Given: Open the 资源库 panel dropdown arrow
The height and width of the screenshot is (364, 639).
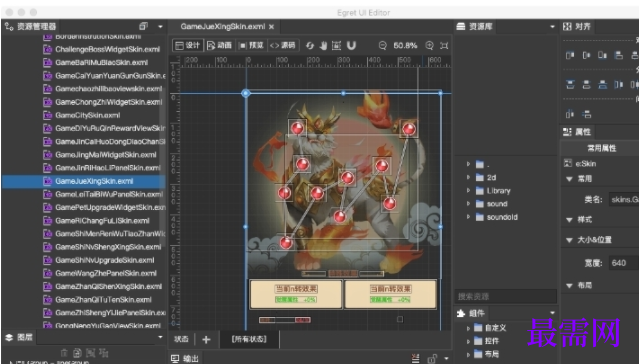Looking at the screenshot, I should pyautogui.click(x=552, y=26).
